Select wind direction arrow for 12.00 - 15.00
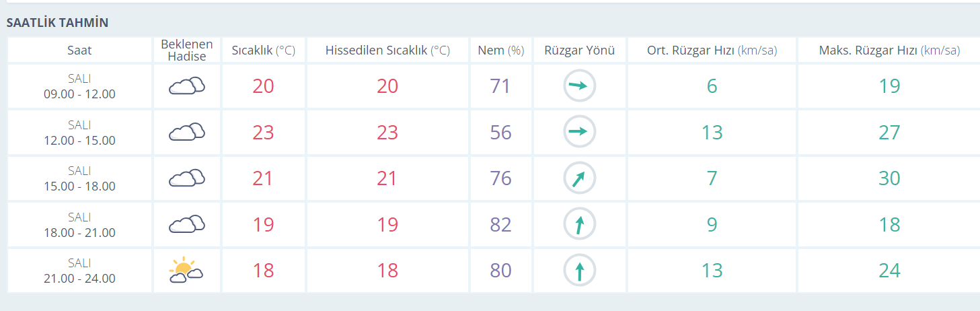 (579, 132)
